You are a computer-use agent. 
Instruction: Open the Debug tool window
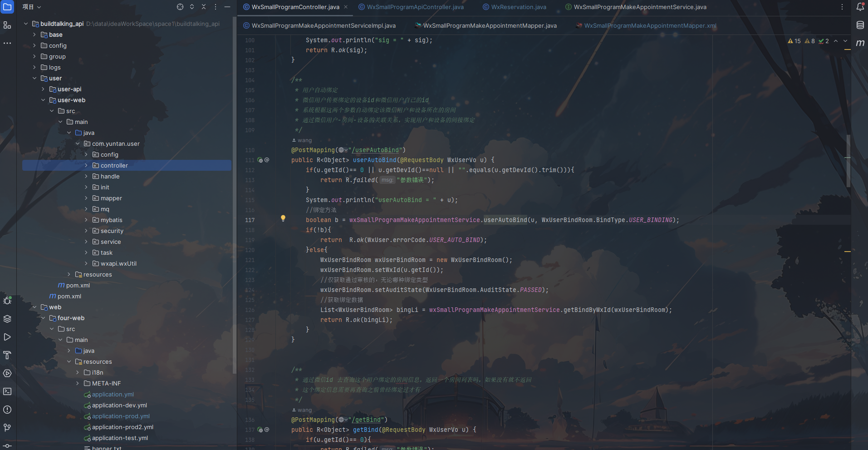coord(7,301)
